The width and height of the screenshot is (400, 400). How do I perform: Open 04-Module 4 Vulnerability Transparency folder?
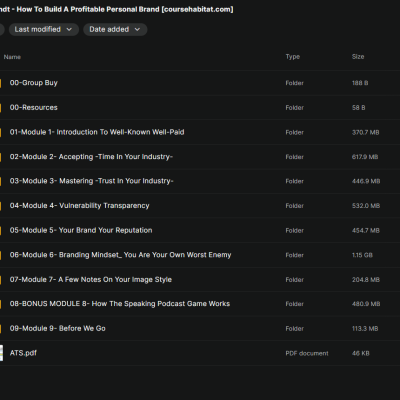(80, 206)
